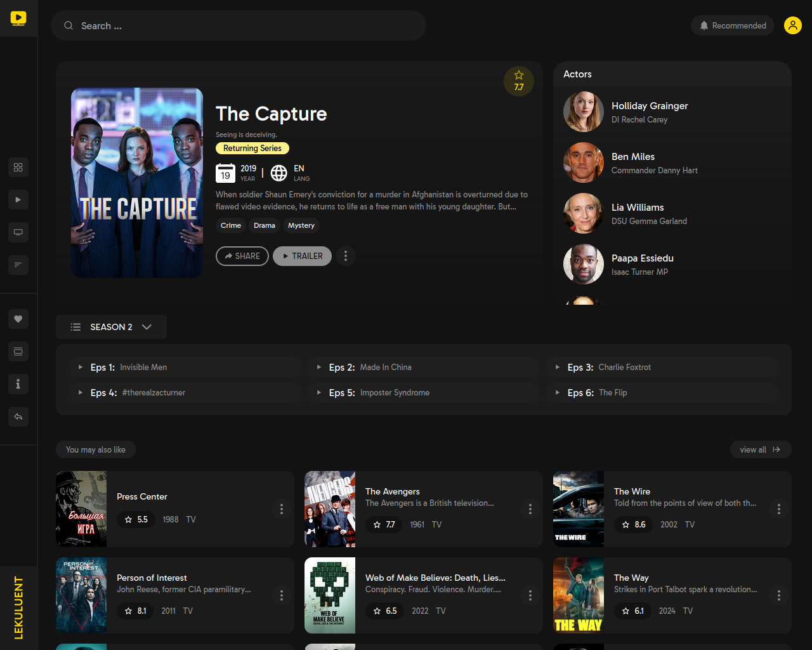This screenshot has height=650, width=812.
Task: Open Holliday Grainger actor photo
Action: click(584, 112)
